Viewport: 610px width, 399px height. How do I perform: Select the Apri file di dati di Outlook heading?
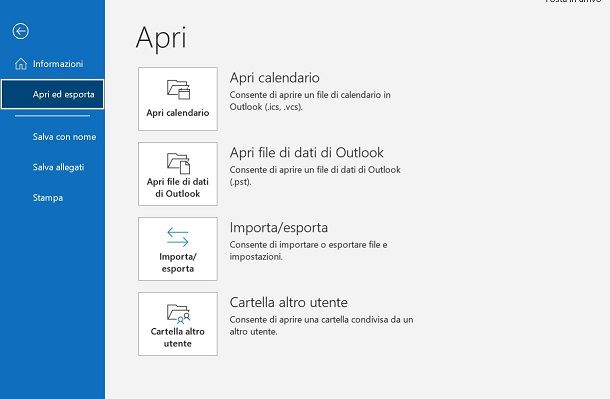point(307,152)
